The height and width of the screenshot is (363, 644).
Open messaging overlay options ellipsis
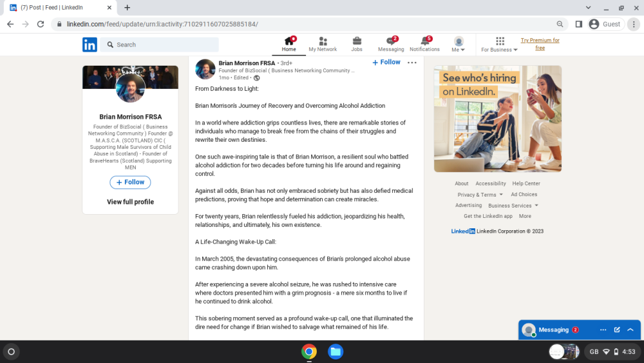click(603, 329)
